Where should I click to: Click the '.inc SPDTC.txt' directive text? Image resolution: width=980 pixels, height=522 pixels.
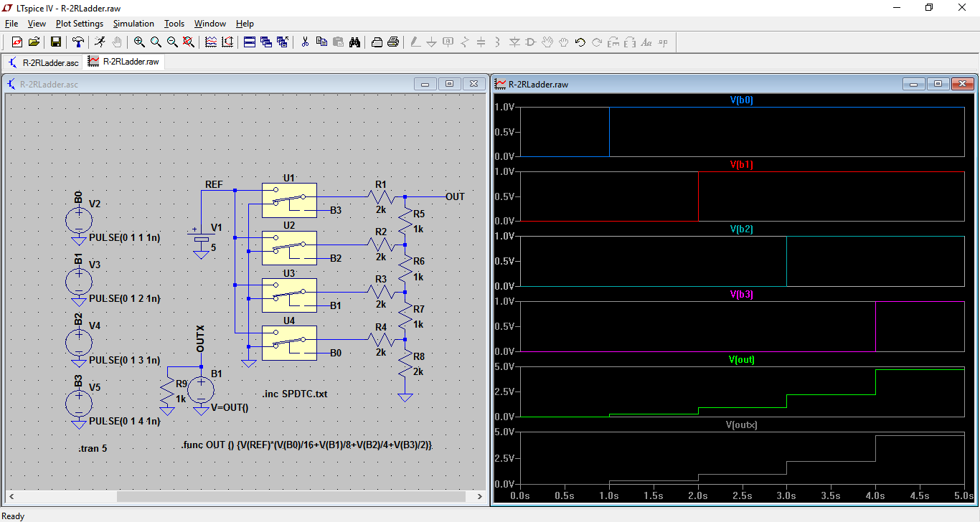tap(296, 394)
